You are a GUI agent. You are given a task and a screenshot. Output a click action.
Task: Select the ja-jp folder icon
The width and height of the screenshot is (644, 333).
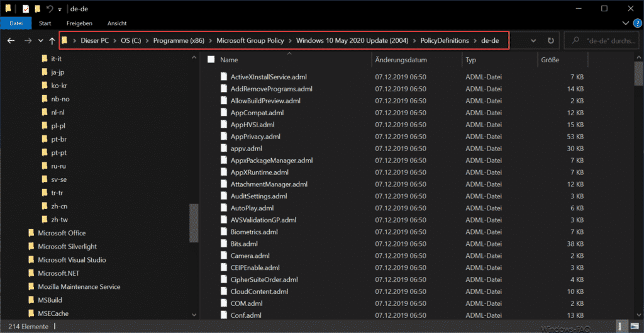tap(45, 72)
